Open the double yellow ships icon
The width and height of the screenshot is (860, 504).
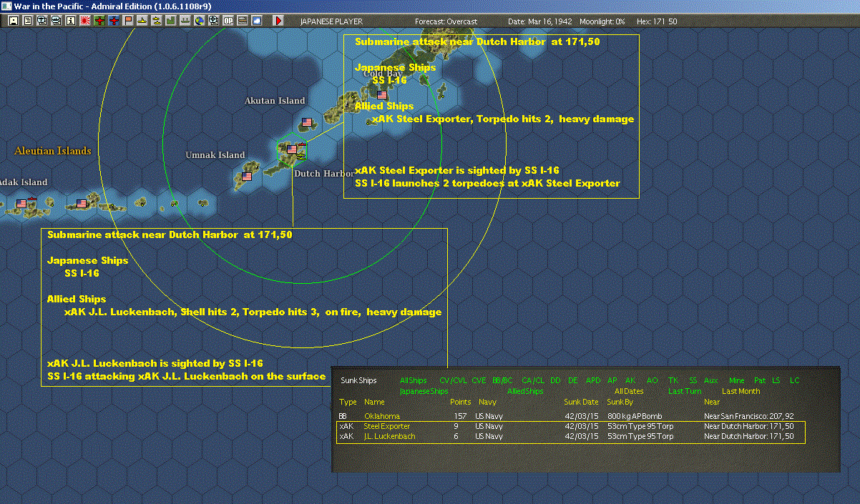[157, 21]
